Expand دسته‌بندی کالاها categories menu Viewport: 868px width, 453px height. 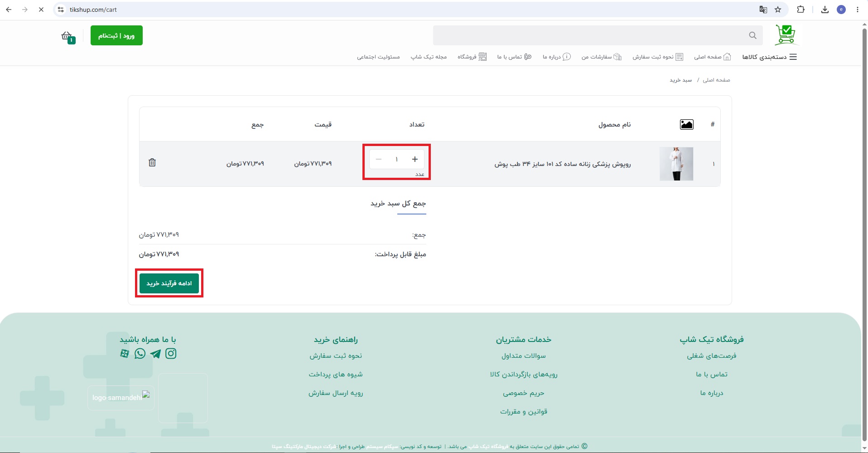click(769, 57)
